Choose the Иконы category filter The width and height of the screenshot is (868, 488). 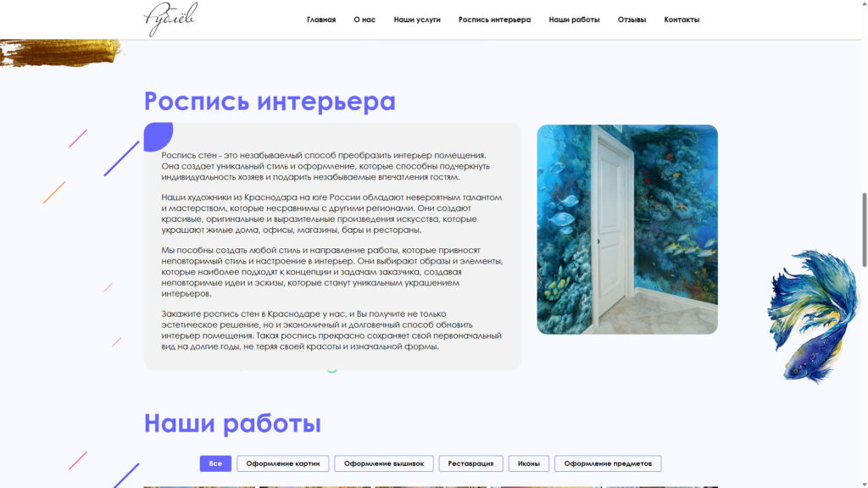tap(529, 463)
